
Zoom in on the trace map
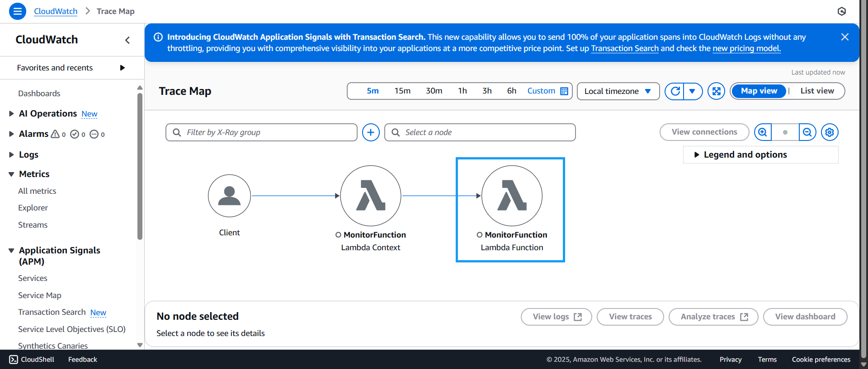pos(763,132)
